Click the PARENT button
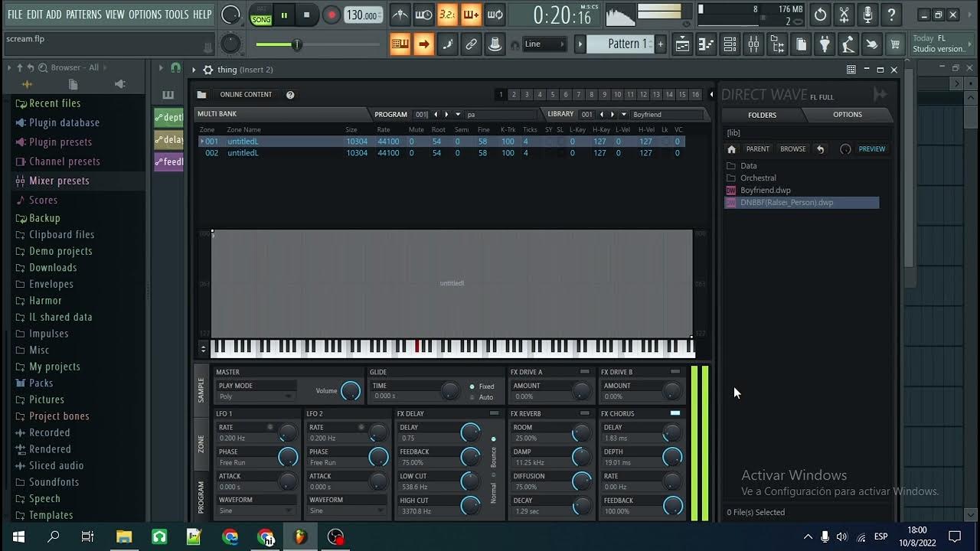 tap(758, 149)
